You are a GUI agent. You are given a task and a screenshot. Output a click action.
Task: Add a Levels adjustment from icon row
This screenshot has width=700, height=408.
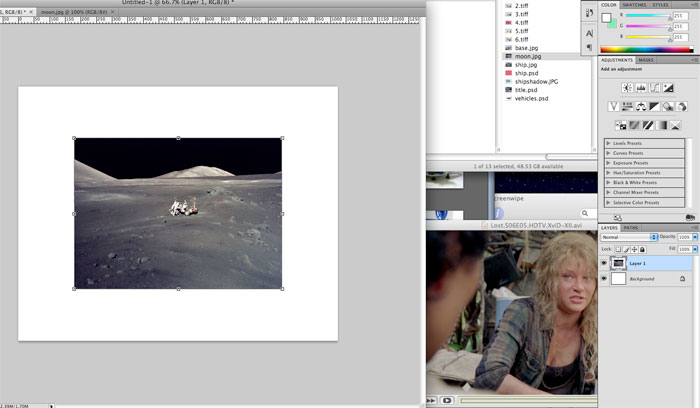[640, 88]
